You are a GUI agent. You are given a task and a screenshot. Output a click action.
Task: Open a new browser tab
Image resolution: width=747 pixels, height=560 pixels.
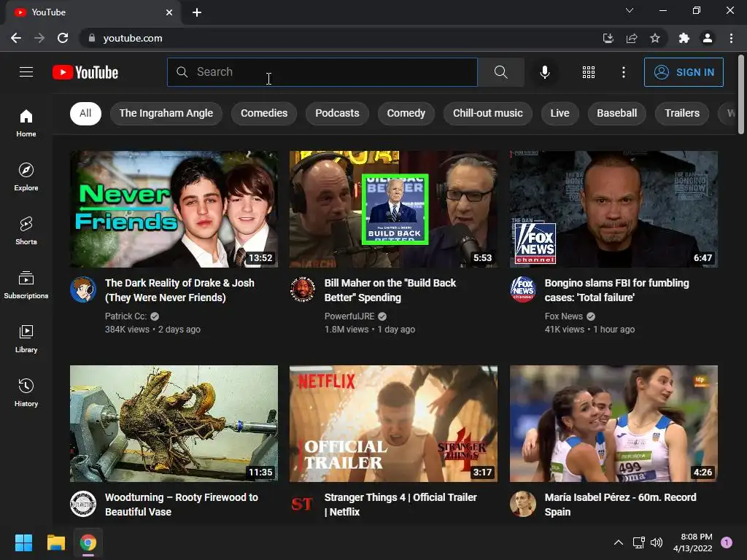pos(197,12)
